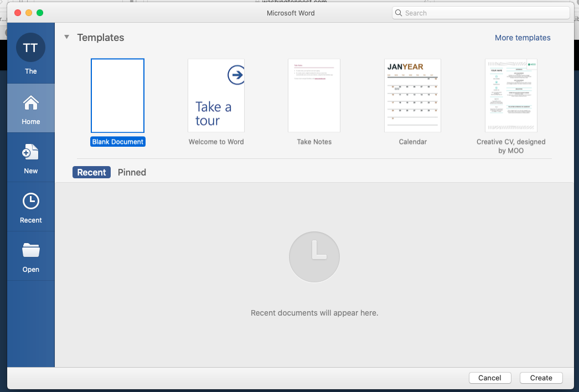Click the Blank Document label
This screenshot has height=392, width=579.
point(118,142)
